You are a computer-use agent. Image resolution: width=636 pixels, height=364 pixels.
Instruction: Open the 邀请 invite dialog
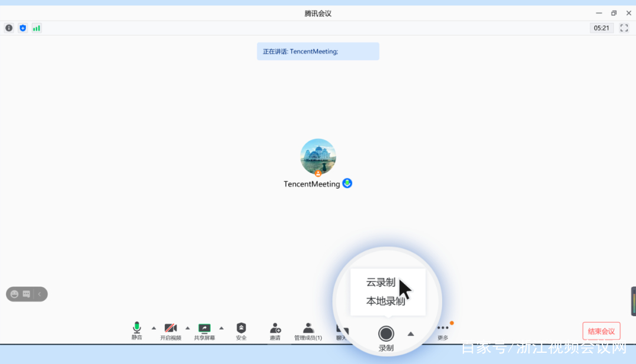275,331
